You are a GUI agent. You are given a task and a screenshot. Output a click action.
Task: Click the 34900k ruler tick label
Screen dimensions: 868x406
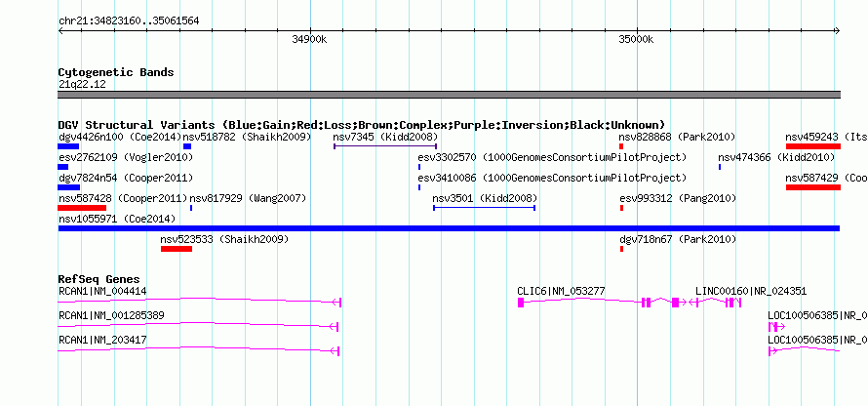[x=309, y=39]
